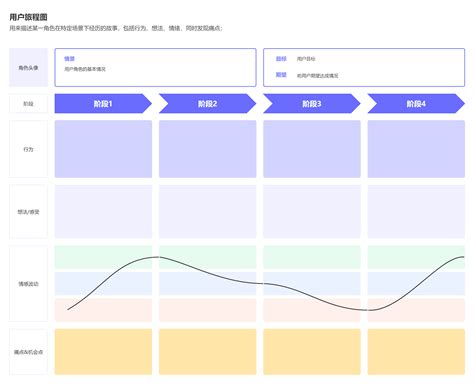Click the 角色头像 avatar placeholder
This screenshot has width=474, height=384.
(28, 68)
